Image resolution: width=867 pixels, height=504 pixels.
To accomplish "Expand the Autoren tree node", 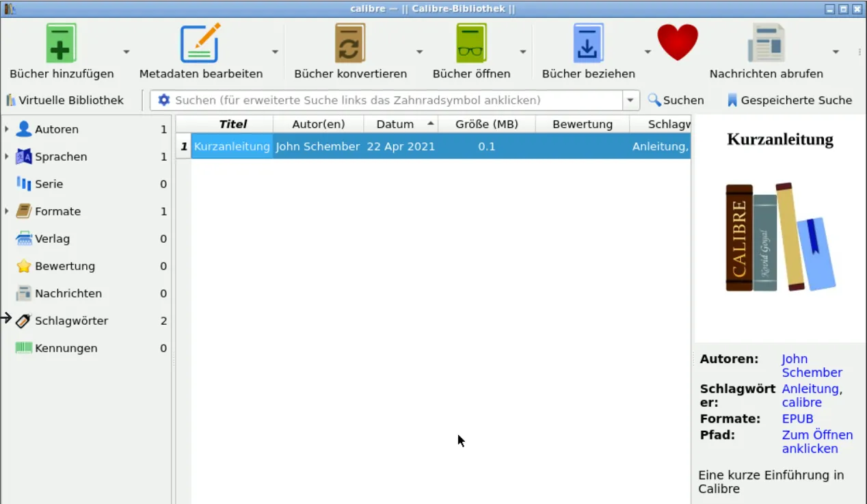I will pyautogui.click(x=6, y=129).
